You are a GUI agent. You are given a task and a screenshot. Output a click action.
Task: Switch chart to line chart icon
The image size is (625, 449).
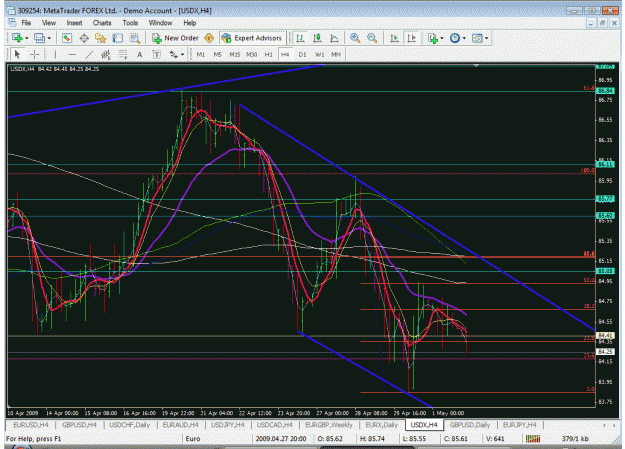coord(334,38)
